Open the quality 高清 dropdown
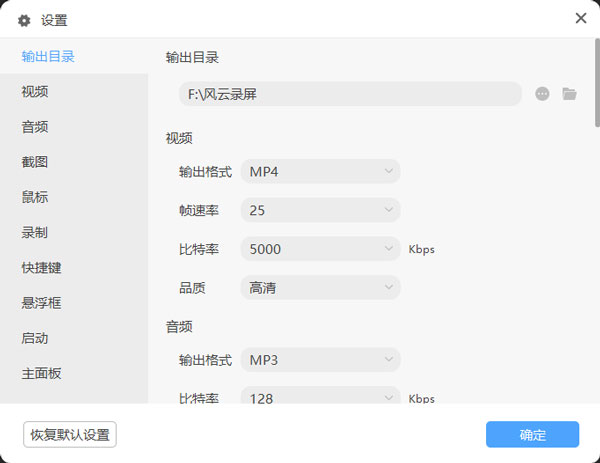 click(x=320, y=288)
